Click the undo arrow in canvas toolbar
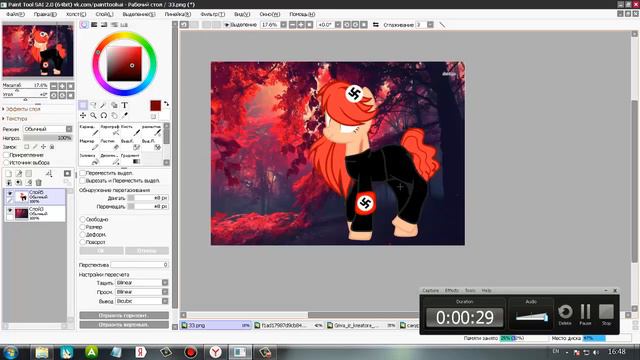Image resolution: width=640 pixels, height=360 pixels. pos(184,24)
